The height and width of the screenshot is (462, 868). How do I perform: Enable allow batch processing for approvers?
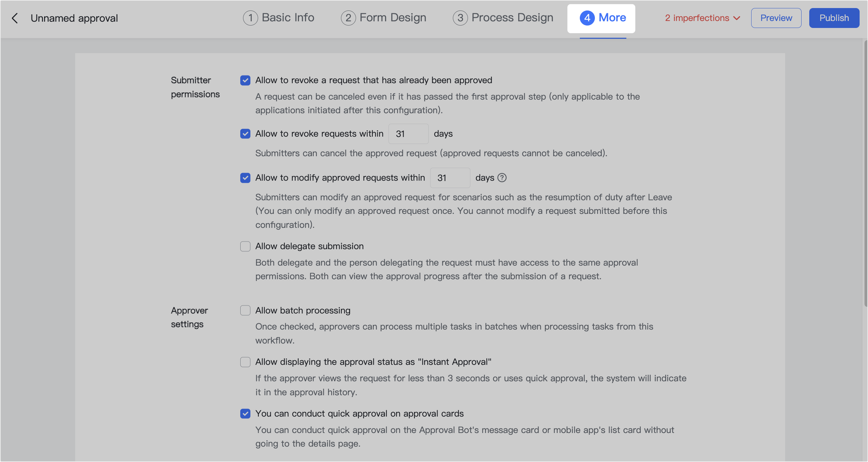[245, 310]
